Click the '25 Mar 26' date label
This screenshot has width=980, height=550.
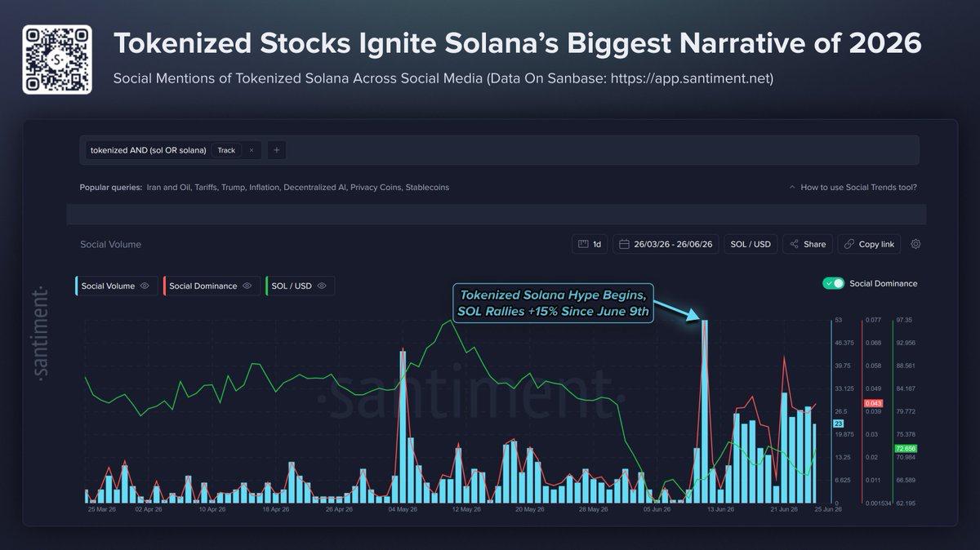102,509
